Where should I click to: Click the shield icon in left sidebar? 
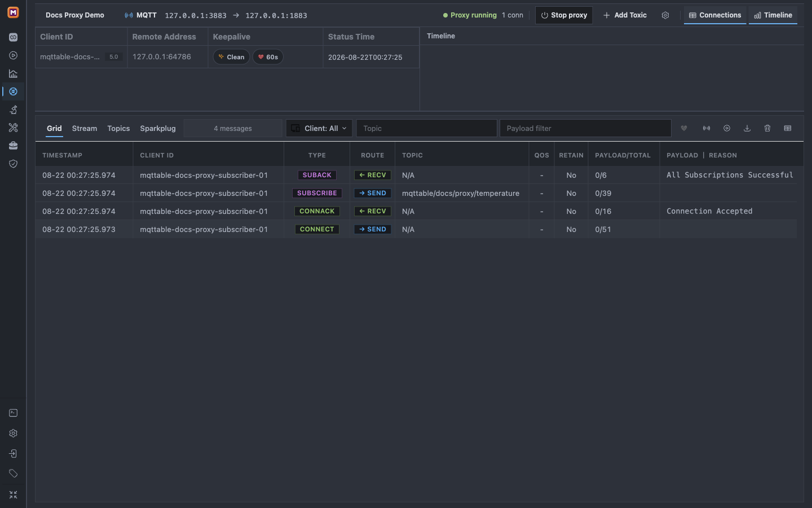point(13,164)
